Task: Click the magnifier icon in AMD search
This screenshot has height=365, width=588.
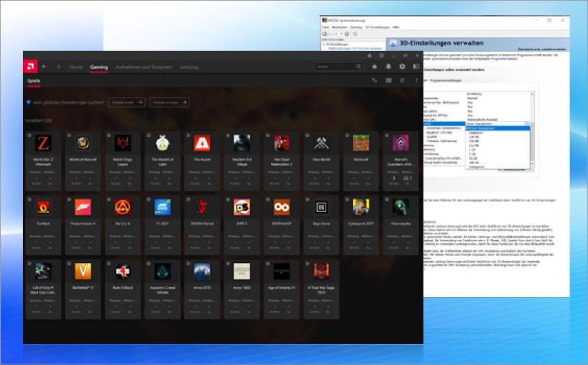Action: click(x=358, y=67)
